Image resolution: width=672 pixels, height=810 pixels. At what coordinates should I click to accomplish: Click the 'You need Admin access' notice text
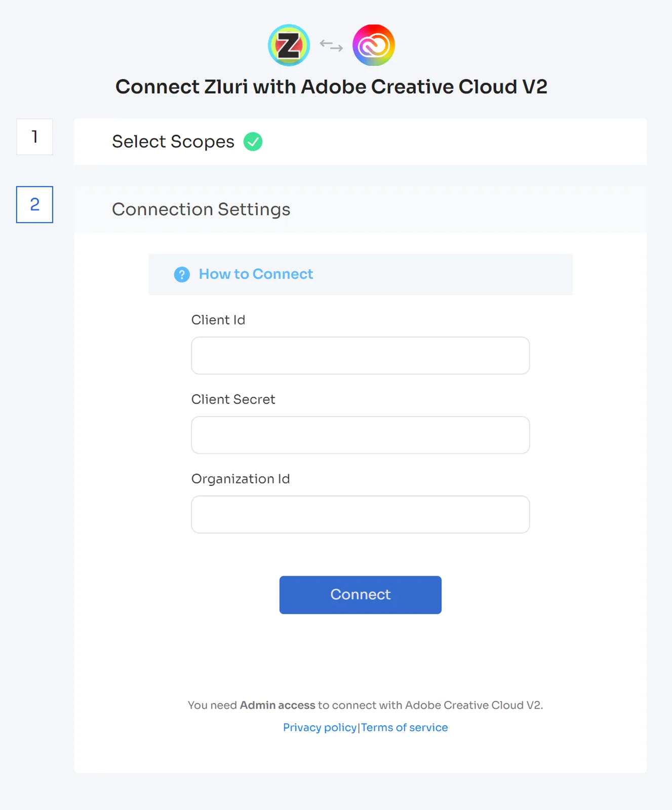365,705
